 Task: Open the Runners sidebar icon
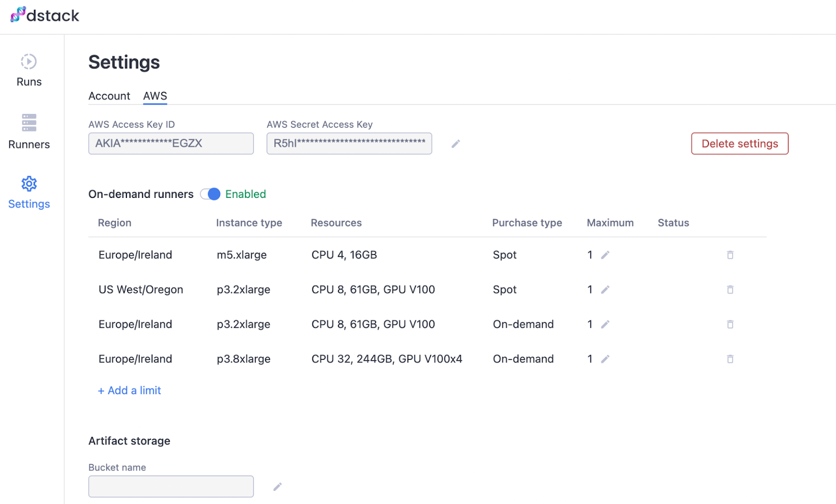[29, 122]
